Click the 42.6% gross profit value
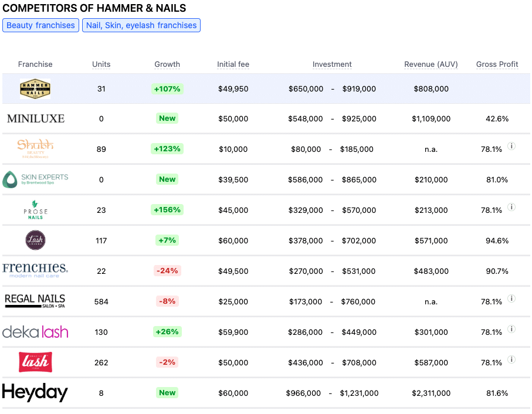 (x=497, y=118)
